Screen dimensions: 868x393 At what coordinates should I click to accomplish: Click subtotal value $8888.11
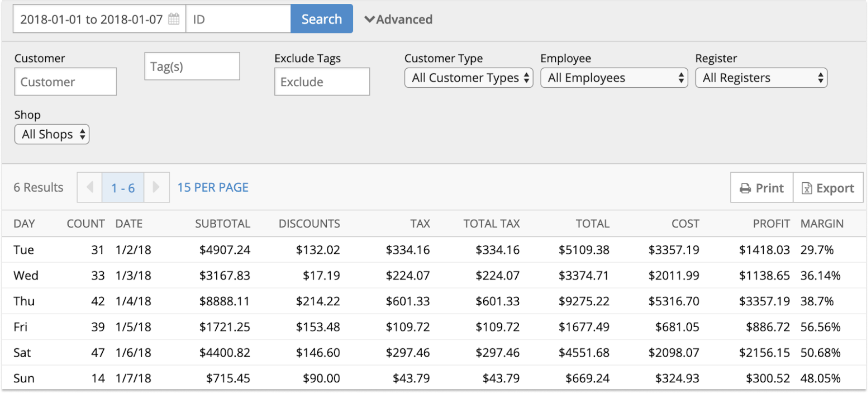(225, 301)
